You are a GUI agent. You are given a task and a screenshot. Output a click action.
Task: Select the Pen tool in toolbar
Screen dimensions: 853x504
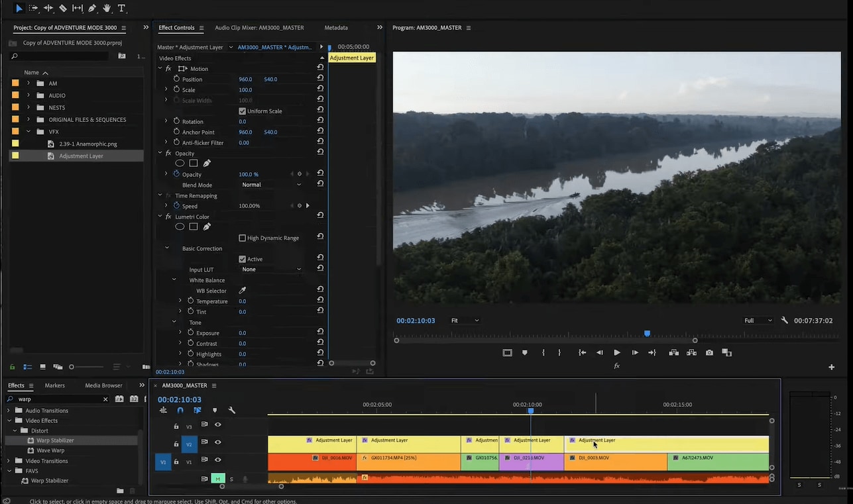(x=92, y=8)
